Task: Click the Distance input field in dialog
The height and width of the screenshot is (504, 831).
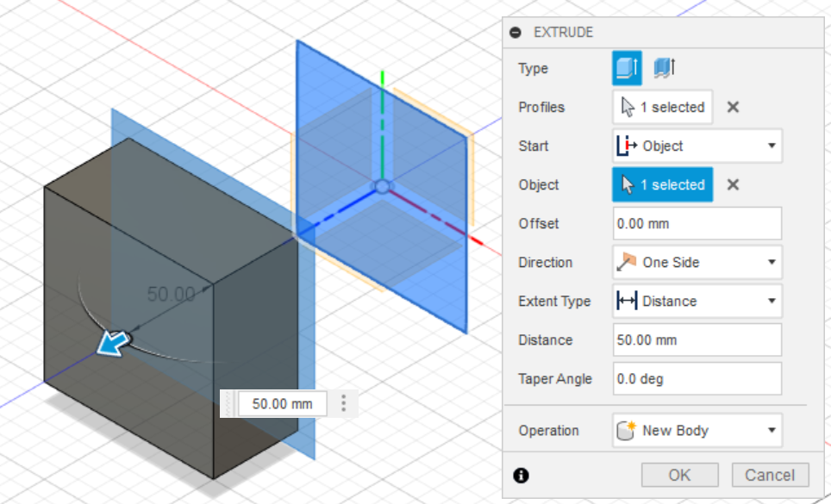Action: tap(697, 340)
